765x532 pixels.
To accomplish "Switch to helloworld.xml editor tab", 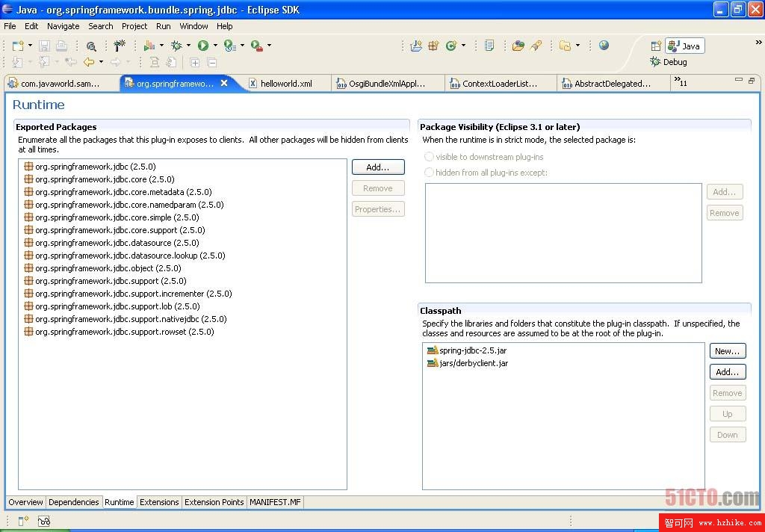I will tap(286, 84).
